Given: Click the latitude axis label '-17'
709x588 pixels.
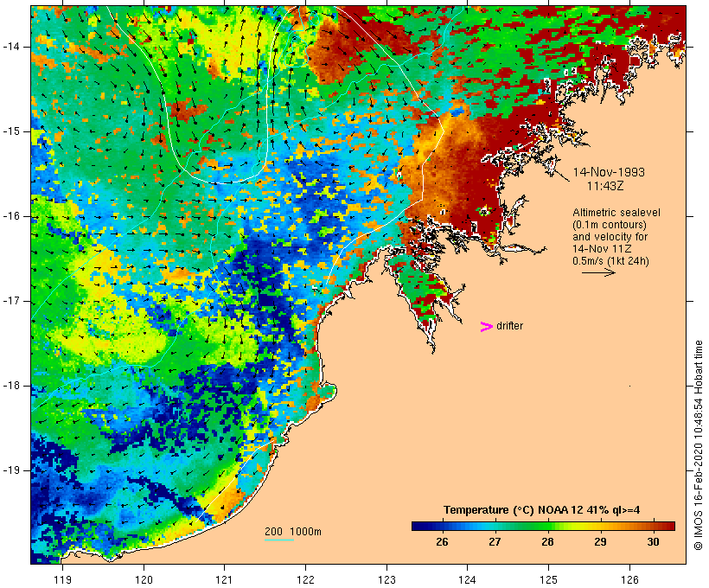Looking at the screenshot, I should (x=10, y=301).
